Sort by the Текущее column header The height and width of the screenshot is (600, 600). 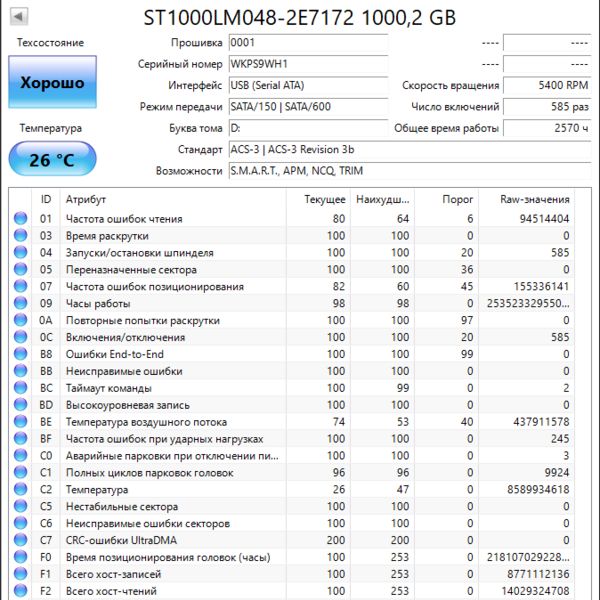[318, 199]
